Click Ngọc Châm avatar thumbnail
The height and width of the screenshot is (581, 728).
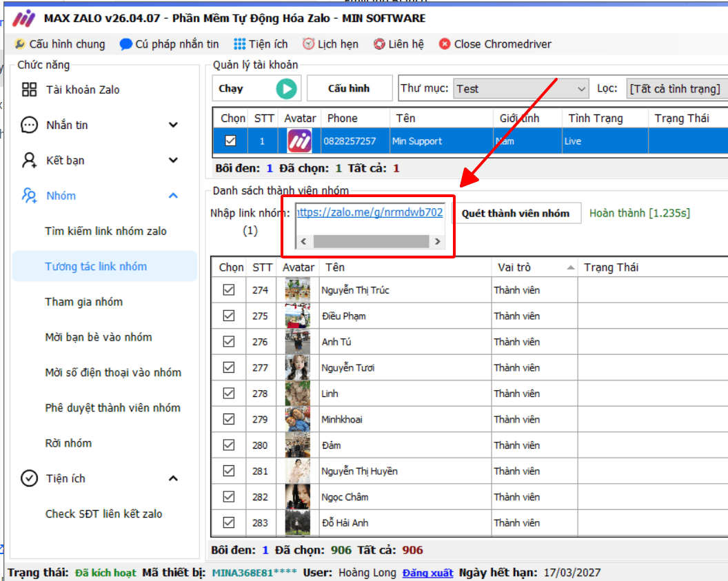pos(298,496)
